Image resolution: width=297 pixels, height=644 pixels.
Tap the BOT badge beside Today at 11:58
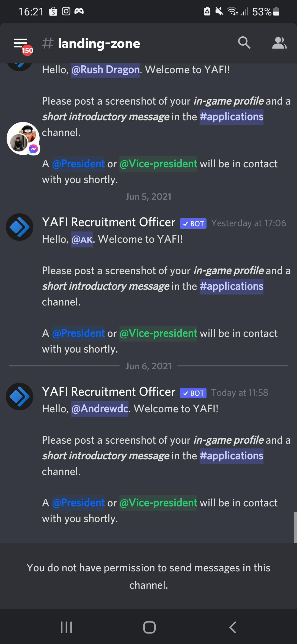(x=193, y=393)
